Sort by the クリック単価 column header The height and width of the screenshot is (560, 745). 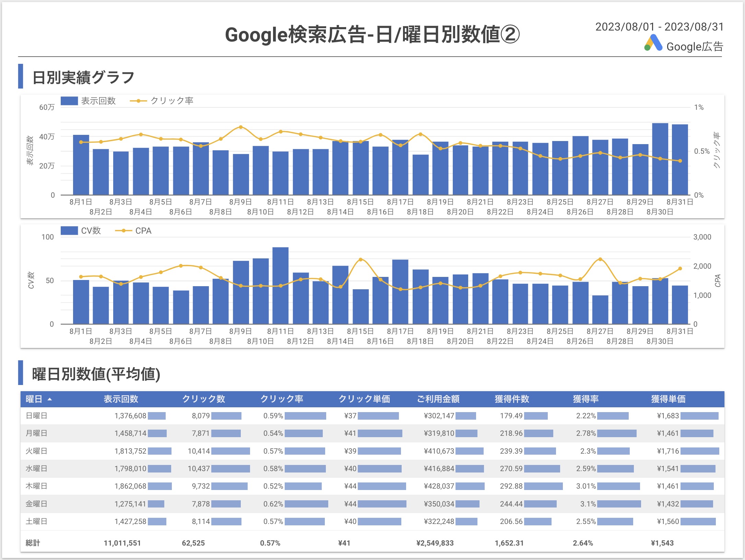[364, 399]
